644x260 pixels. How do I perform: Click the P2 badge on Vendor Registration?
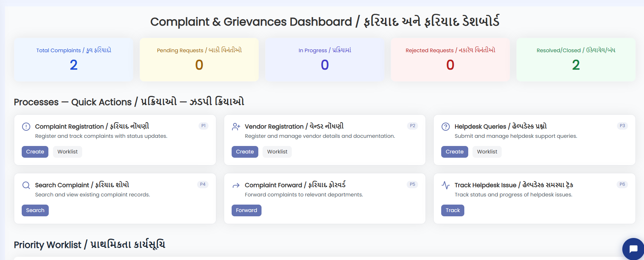(412, 126)
